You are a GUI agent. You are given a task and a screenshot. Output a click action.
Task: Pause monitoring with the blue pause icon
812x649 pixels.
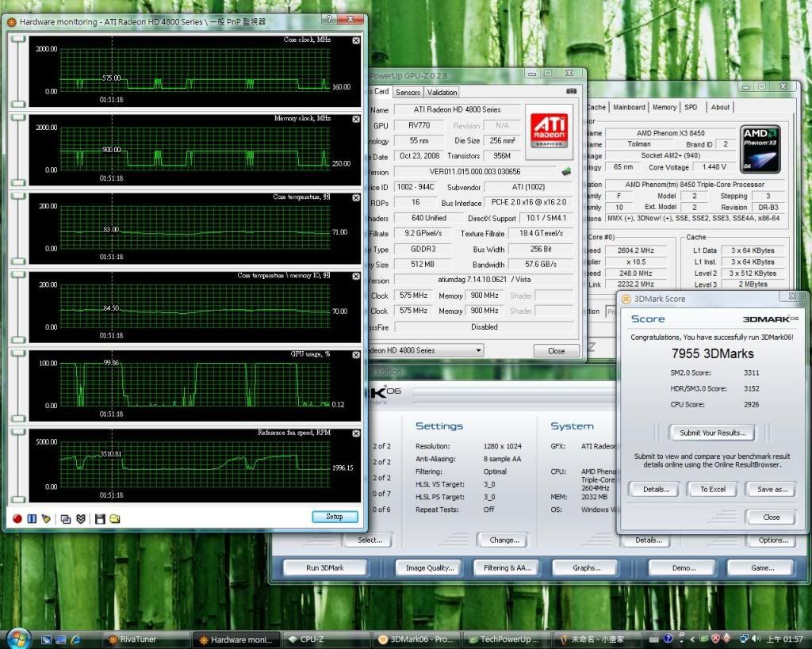coord(32,518)
